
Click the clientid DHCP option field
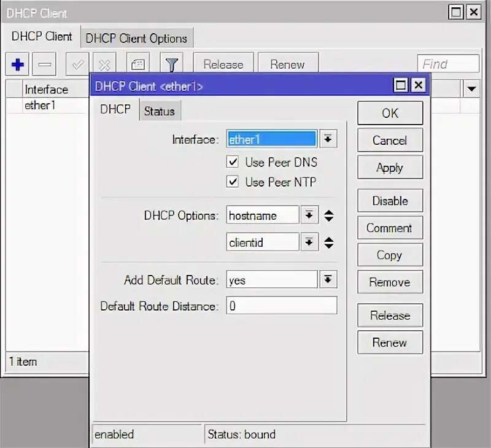click(x=263, y=242)
